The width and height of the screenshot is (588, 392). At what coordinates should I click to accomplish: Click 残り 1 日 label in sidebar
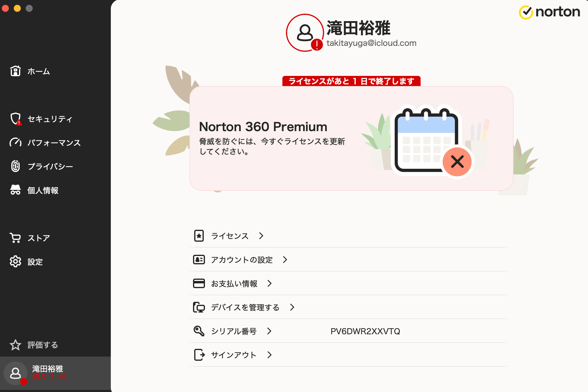coord(48,377)
